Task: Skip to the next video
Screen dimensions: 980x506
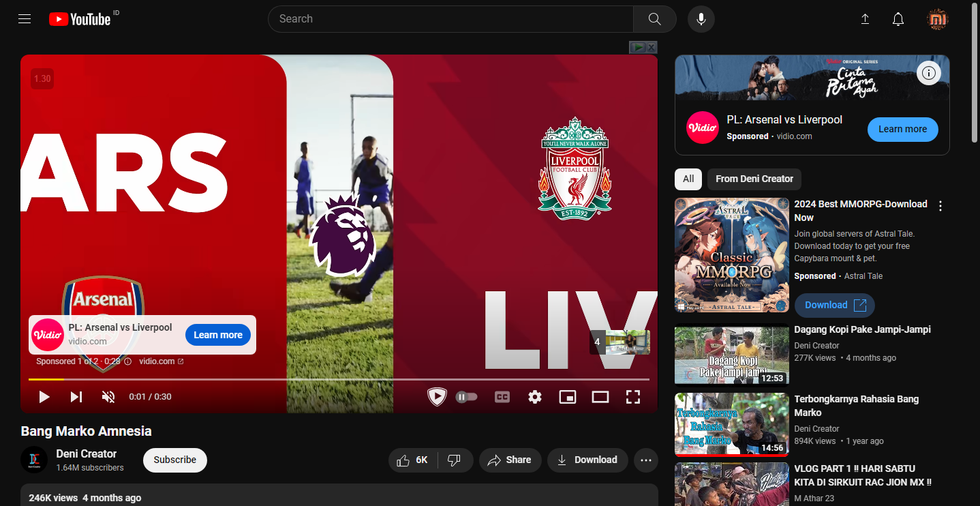Action: click(76, 397)
